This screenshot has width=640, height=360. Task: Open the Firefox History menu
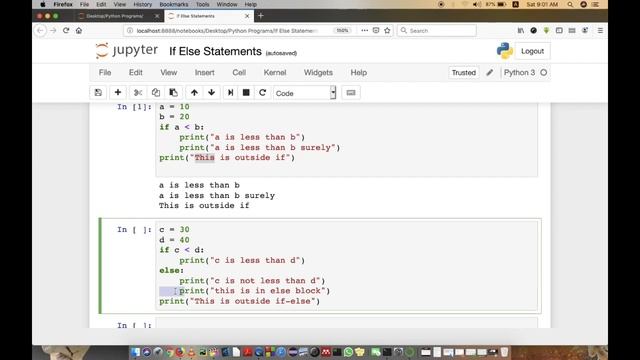pyautogui.click(x=142, y=4)
